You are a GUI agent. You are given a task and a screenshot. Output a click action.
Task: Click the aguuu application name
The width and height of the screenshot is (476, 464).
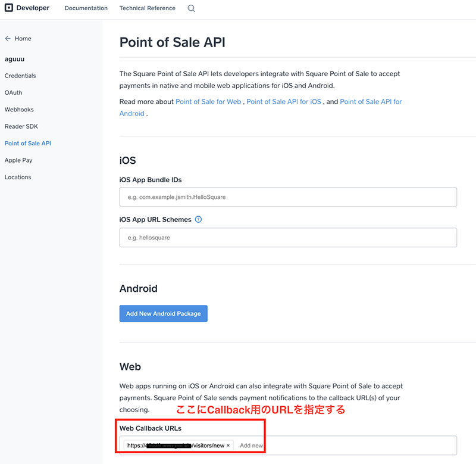[x=14, y=59]
